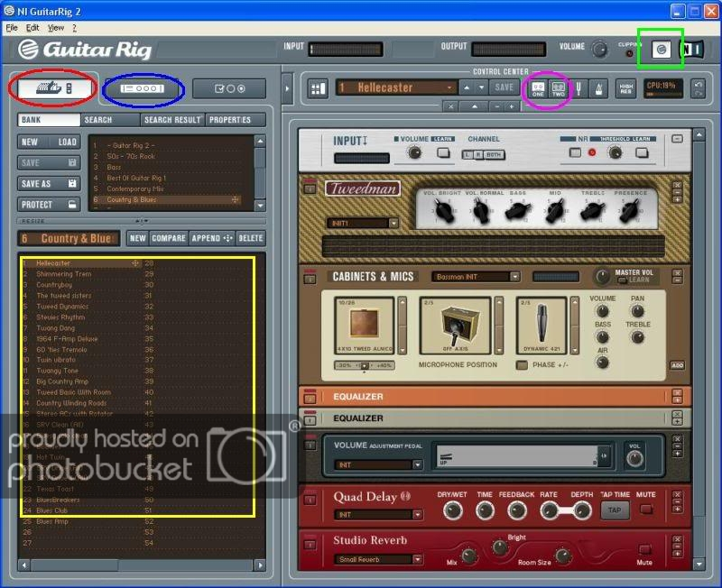722x588 pixels.
Task: Open the Hellecaster preset dropdown
Action: tap(449, 87)
